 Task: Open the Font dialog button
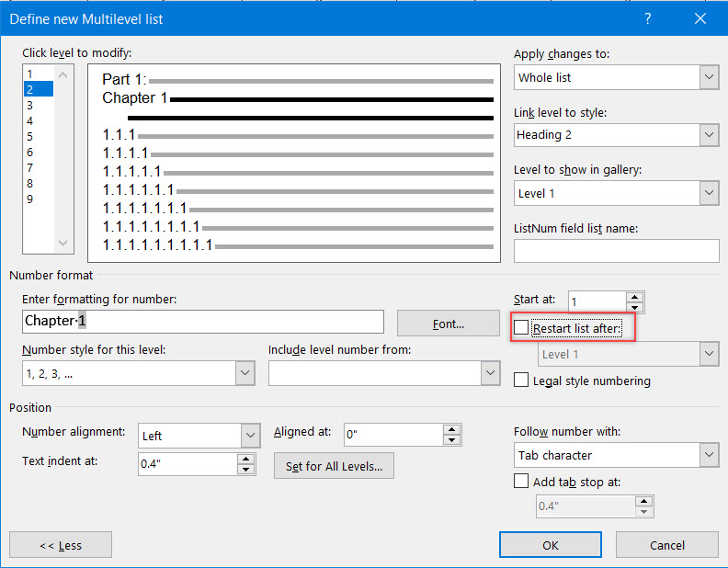(448, 324)
